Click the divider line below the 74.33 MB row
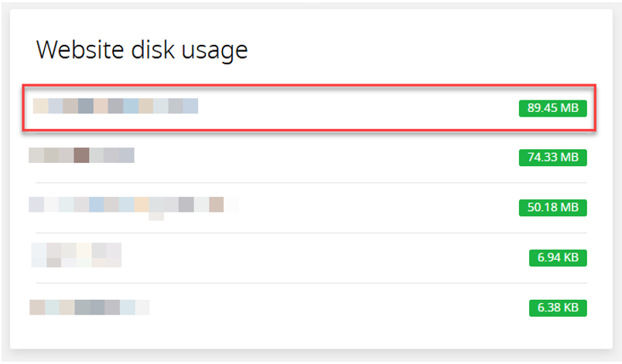Screen dimensions: 622x364 [x=309, y=183]
